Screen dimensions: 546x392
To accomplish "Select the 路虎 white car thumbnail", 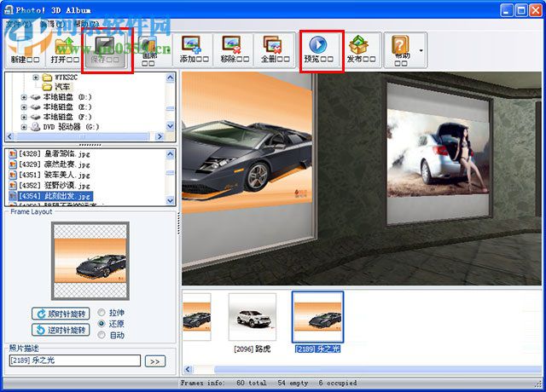I will [252, 318].
